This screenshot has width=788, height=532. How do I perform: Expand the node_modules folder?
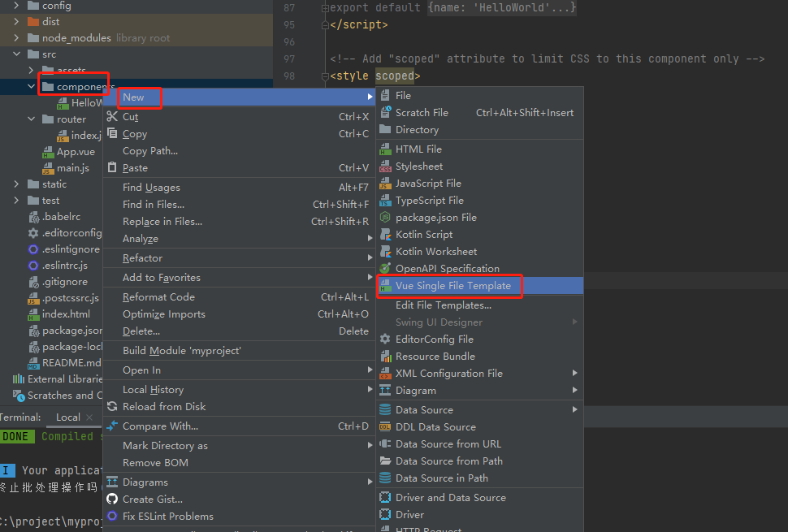pos(16,37)
